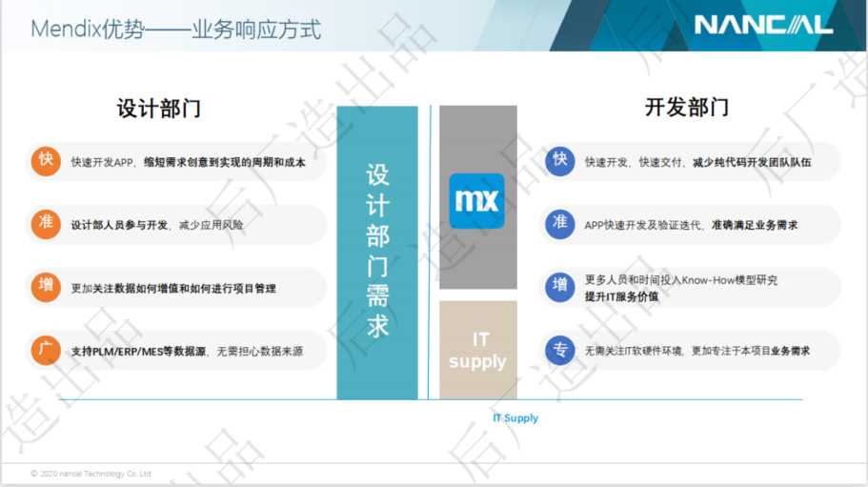Viewport: 868px width, 487px height.
Task: Click the blue 准 circle icon
Action: [x=559, y=224]
